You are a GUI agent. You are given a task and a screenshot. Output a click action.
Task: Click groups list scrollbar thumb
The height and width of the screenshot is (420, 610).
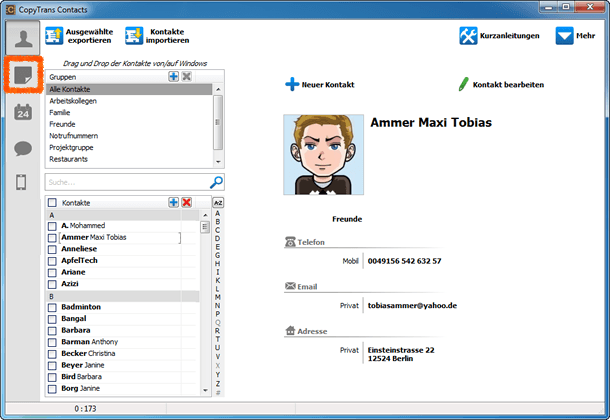point(218,122)
